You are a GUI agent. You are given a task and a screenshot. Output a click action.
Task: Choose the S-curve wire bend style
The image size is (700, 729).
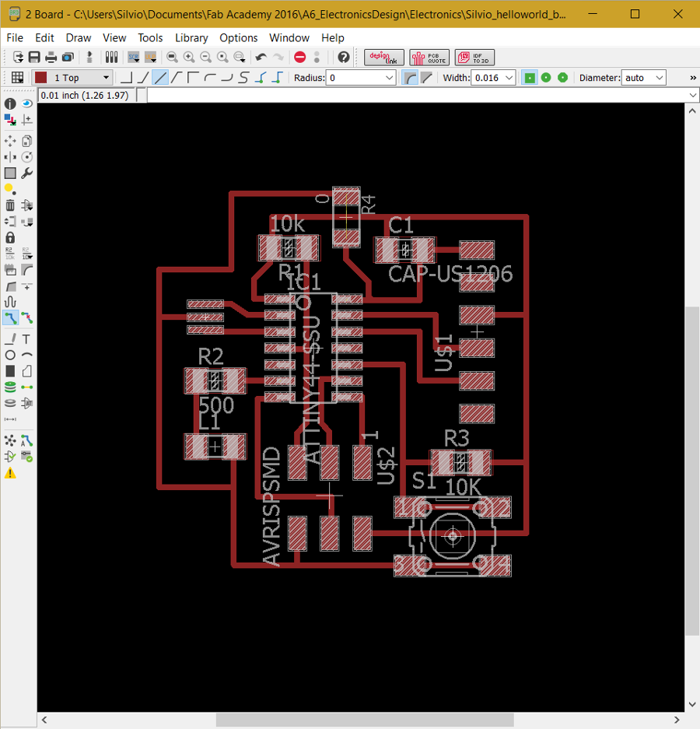click(x=243, y=78)
